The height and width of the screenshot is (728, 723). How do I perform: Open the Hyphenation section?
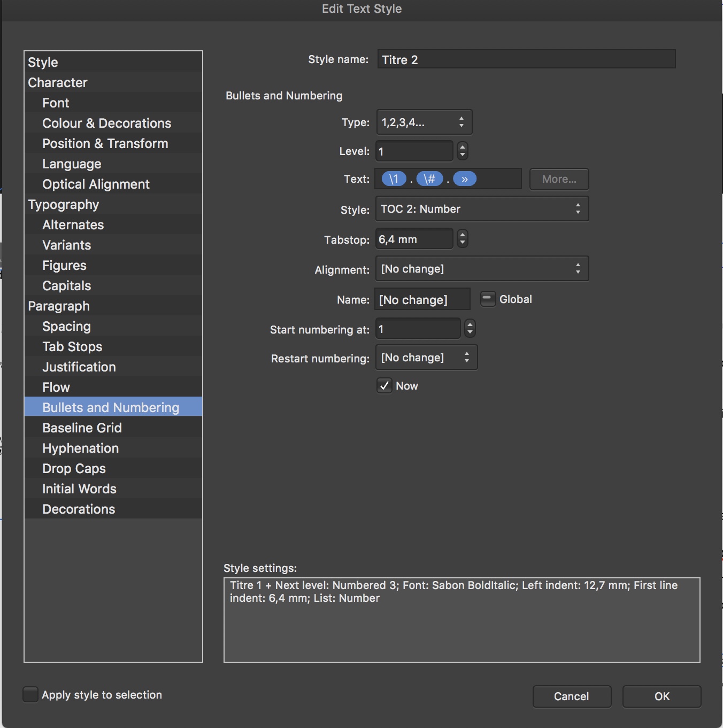point(113,448)
